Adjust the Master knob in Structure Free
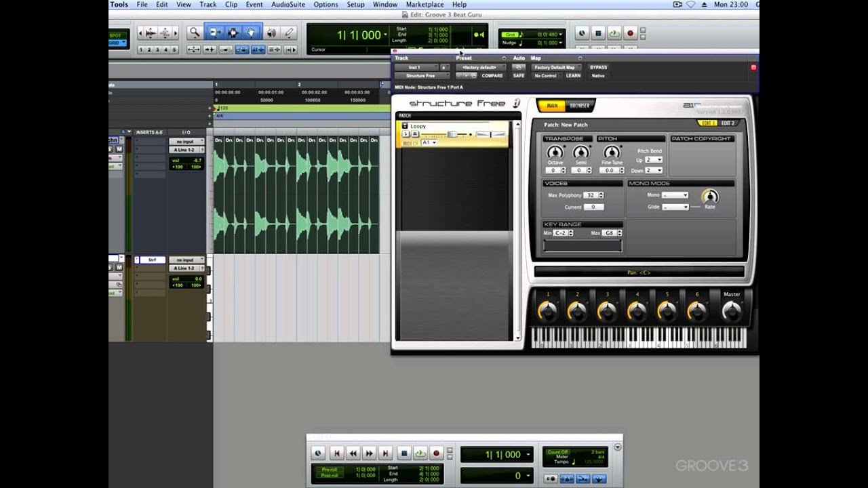The width and height of the screenshot is (868, 488). click(x=732, y=310)
